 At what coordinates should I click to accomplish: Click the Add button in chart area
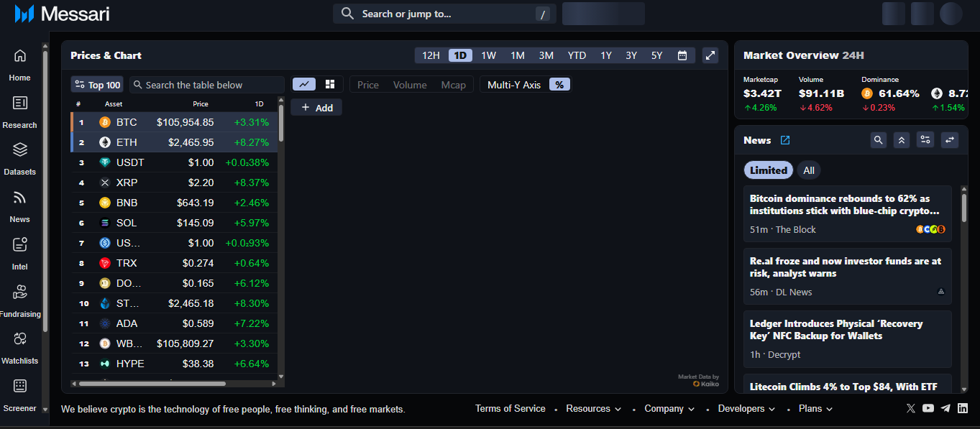click(316, 107)
